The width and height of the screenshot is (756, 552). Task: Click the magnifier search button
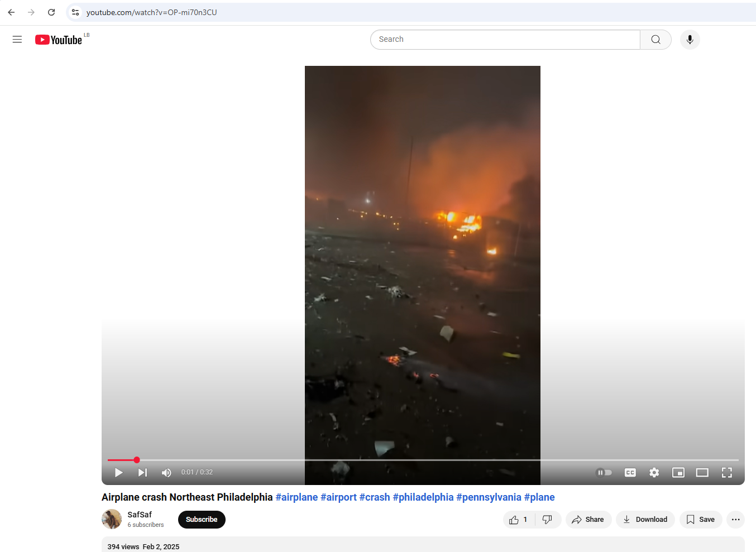pyautogui.click(x=655, y=40)
